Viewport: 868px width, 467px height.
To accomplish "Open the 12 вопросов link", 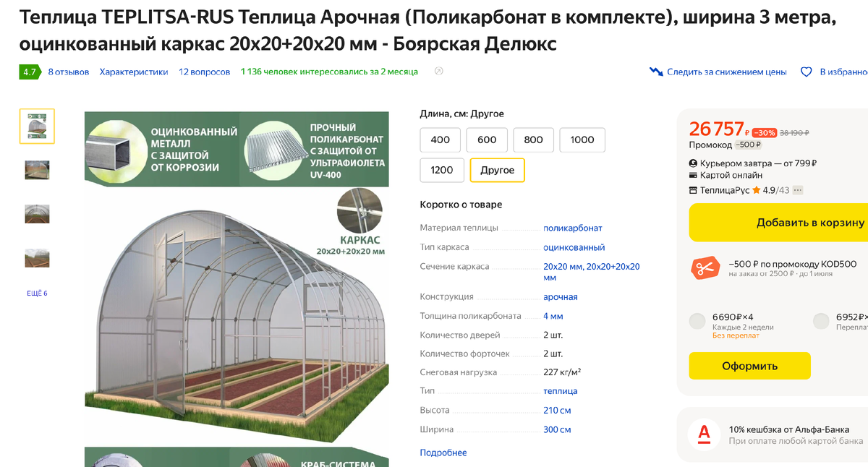I will (x=205, y=72).
